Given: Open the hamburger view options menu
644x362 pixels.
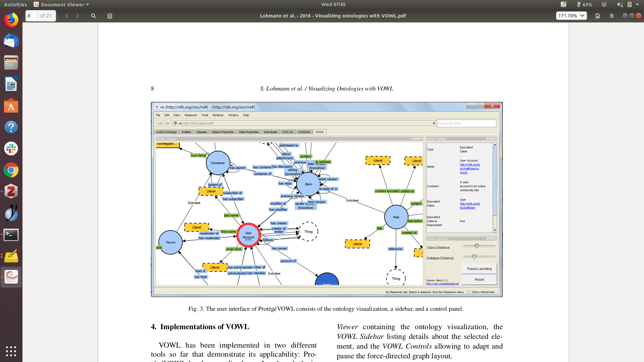Looking at the screenshot, I should (x=611, y=16).
